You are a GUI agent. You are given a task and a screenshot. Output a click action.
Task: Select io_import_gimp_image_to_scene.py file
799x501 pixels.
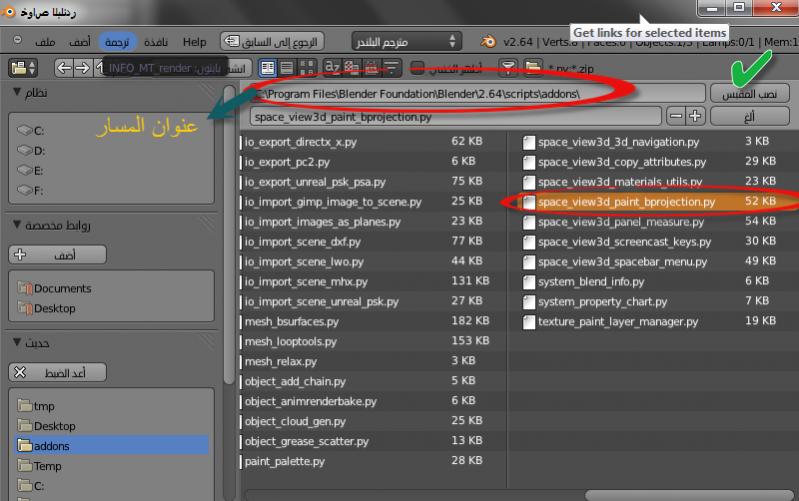(x=333, y=202)
